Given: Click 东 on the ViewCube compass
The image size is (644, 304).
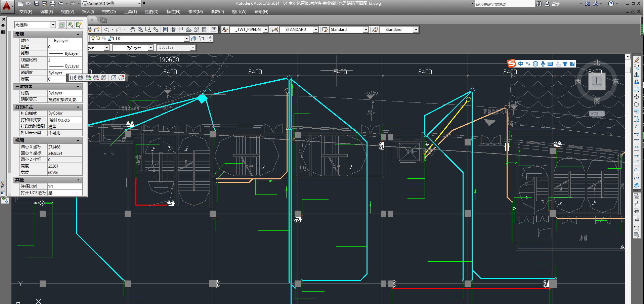Looking at the screenshot, I should point(616,82).
